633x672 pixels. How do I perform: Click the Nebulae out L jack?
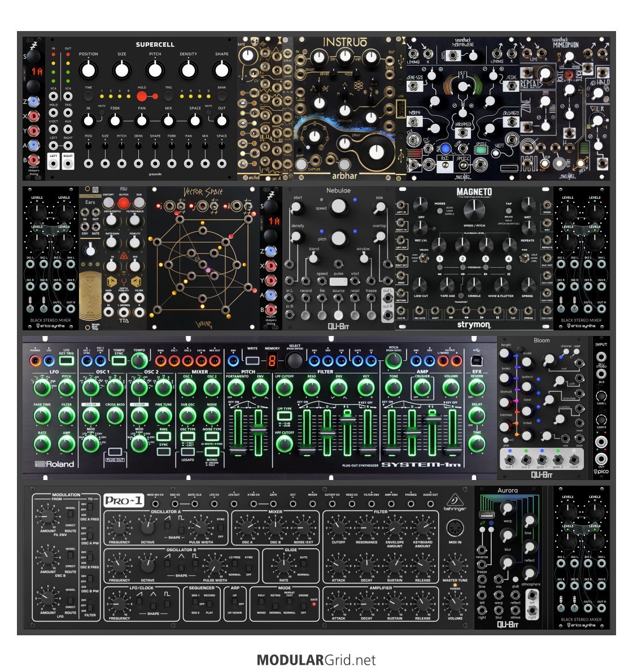tap(387, 298)
